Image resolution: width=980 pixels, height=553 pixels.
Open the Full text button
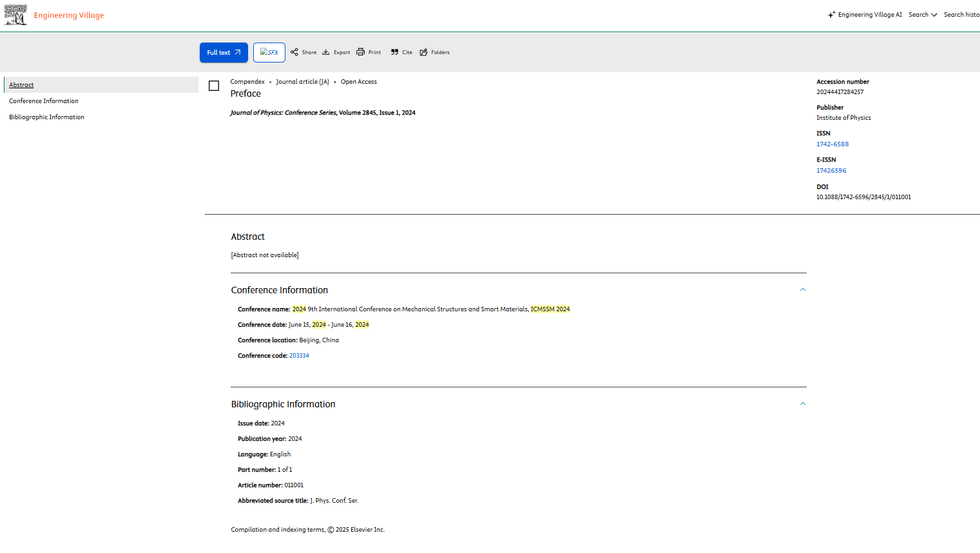224,52
